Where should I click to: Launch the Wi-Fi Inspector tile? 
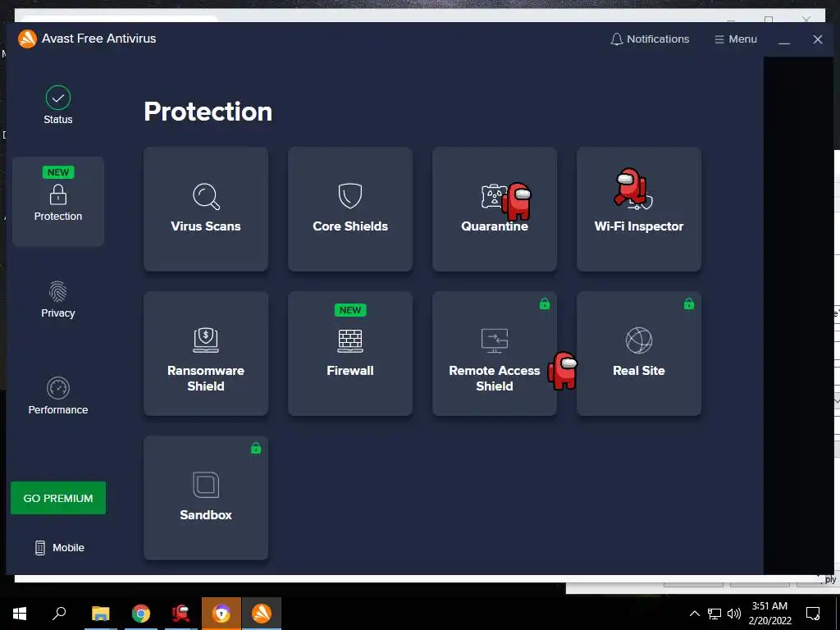(x=638, y=209)
